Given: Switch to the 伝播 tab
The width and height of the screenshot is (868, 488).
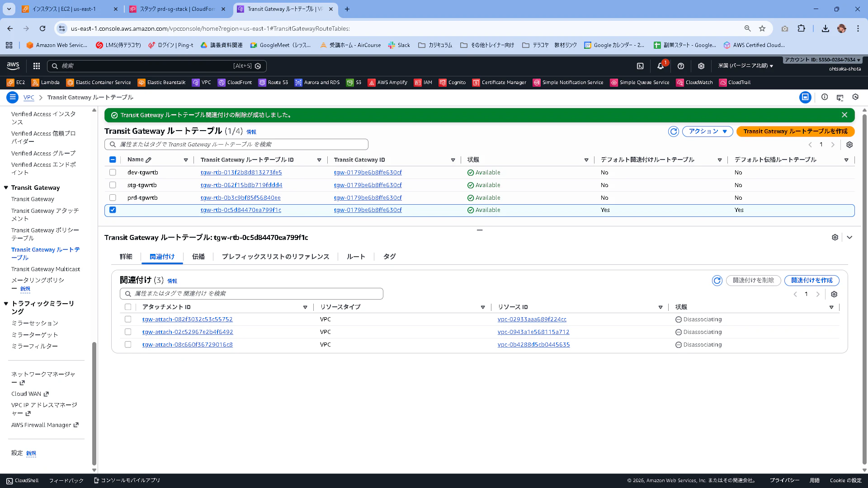Looking at the screenshot, I should pyautogui.click(x=198, y=257).
